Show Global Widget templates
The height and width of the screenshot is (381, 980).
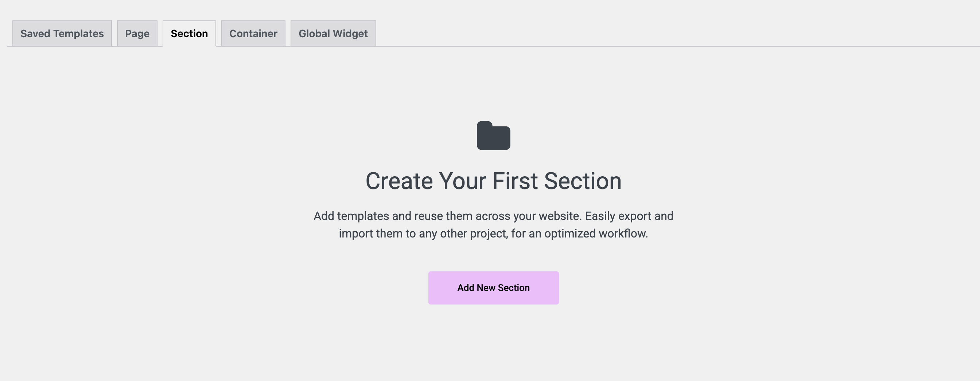pyautogui.click(x=333, y=34)
